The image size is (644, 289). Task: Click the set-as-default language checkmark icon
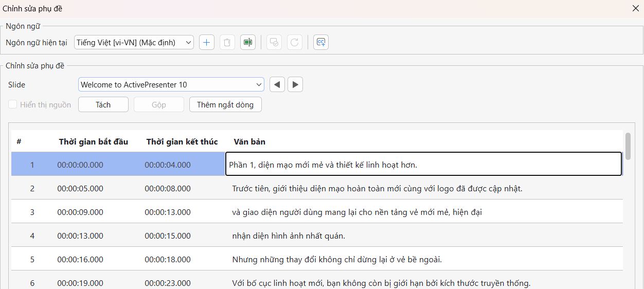click(274, 42)
